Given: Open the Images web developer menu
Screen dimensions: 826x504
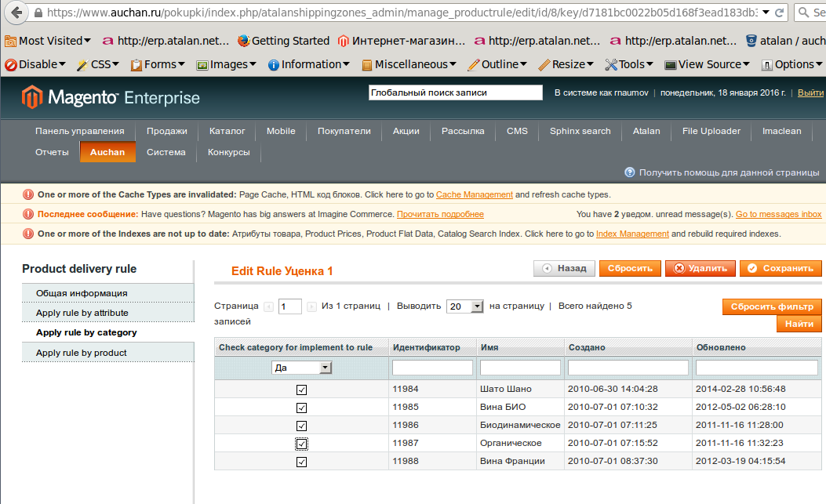Looking at the screenshot, I should click(226, 64).
